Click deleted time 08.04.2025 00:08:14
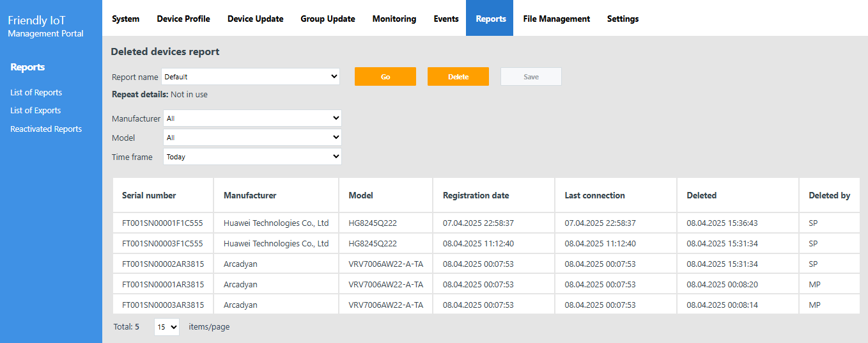This screenshot has width=868, height=343. [x=722, y=305]
